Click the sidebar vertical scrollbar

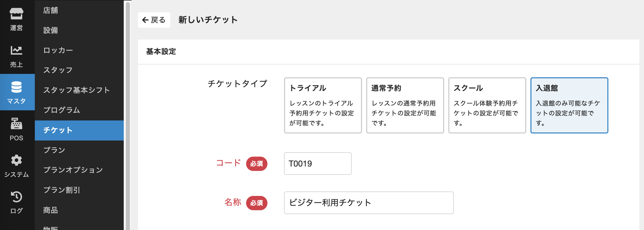[128, 114]
